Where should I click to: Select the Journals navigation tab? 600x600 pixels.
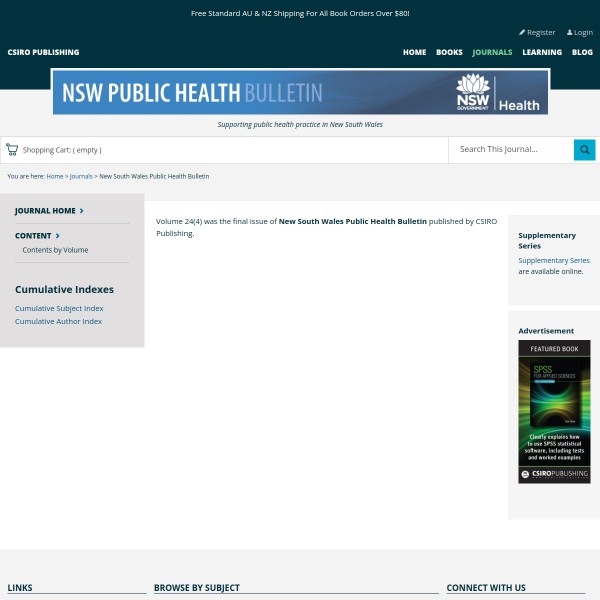click(492, 52)
